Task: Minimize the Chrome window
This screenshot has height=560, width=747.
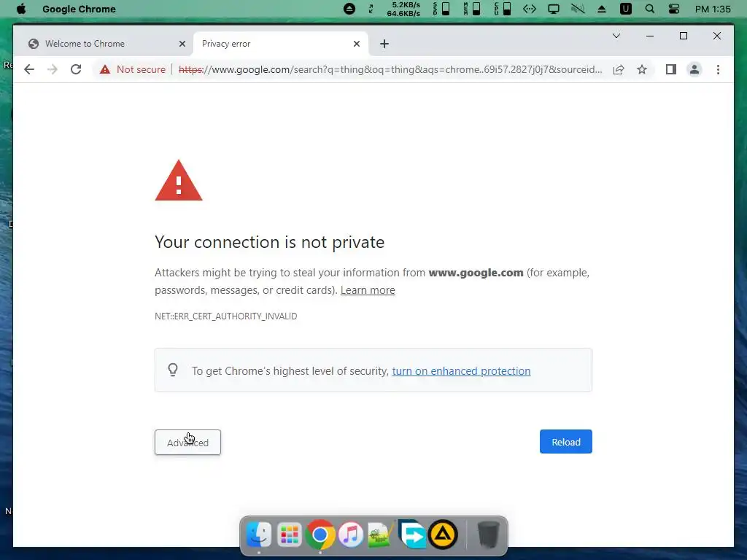Action: (650, 36)
